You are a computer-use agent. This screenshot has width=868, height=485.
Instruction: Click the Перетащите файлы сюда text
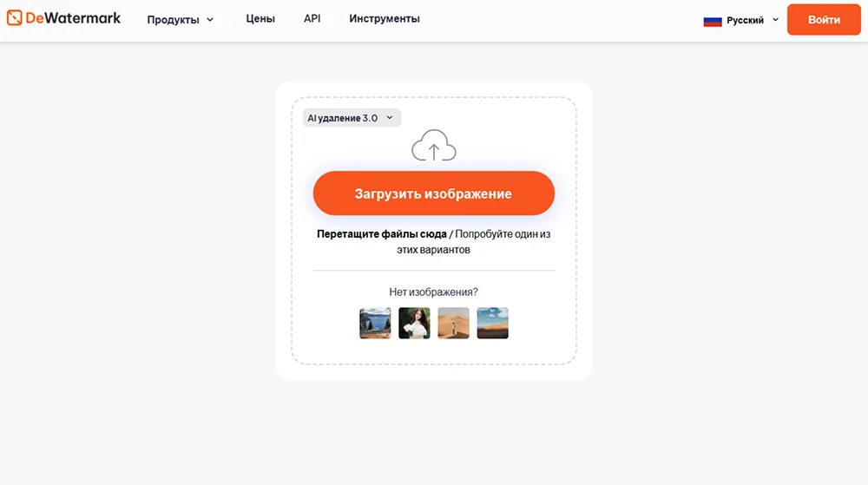click(381, 234)
